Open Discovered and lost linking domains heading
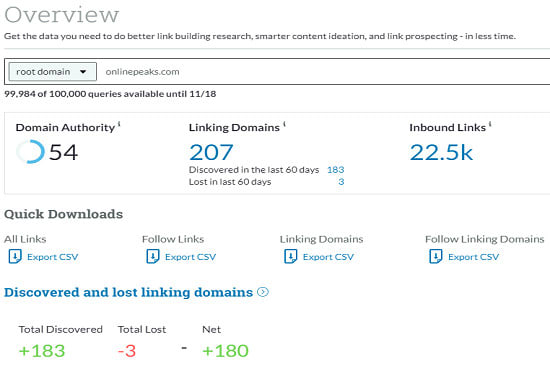 click(128, 292)
